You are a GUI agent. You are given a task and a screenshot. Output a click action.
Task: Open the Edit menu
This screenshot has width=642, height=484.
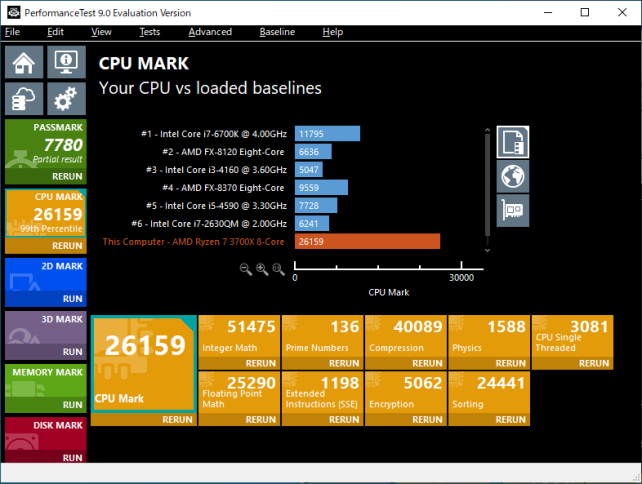(55, 32)
